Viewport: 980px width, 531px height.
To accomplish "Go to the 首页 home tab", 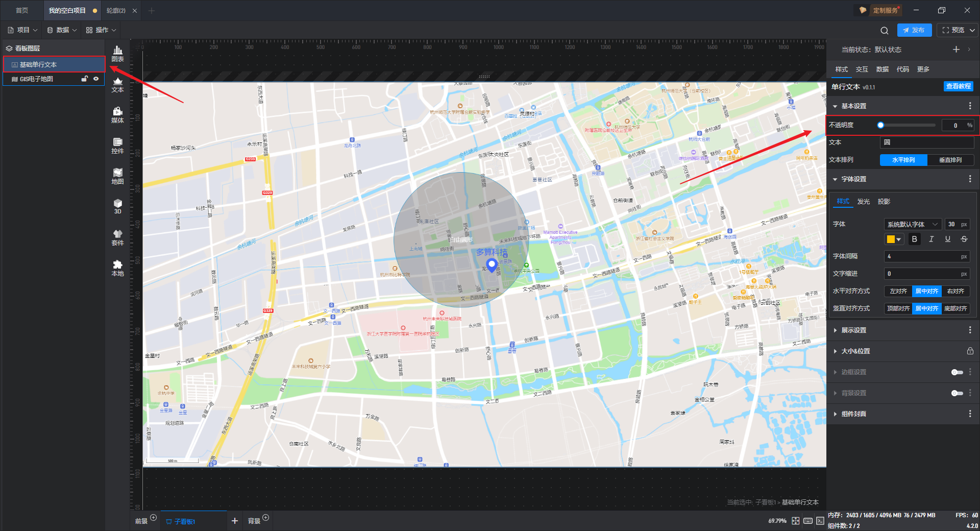I will [21, 10].
